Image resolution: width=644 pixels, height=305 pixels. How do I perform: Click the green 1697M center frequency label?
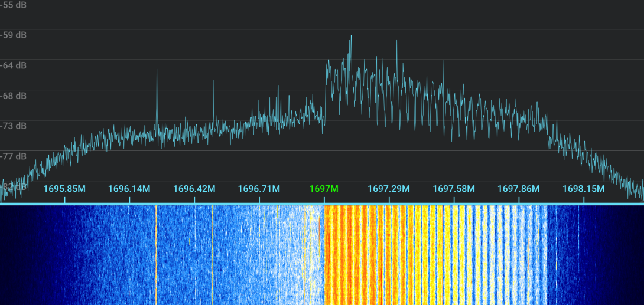point(324,189)
